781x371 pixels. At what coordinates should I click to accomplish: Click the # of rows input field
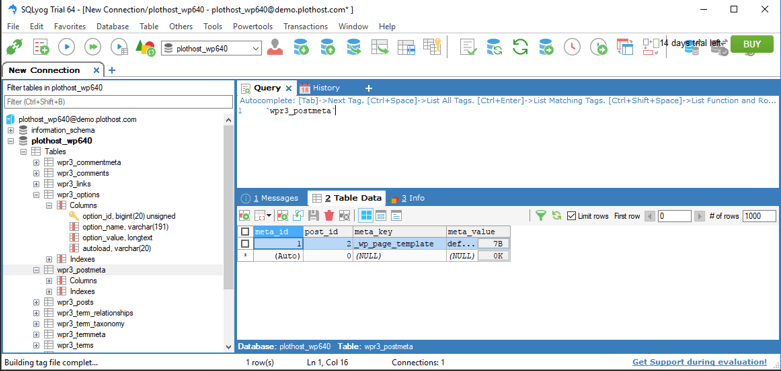point(759,216)
